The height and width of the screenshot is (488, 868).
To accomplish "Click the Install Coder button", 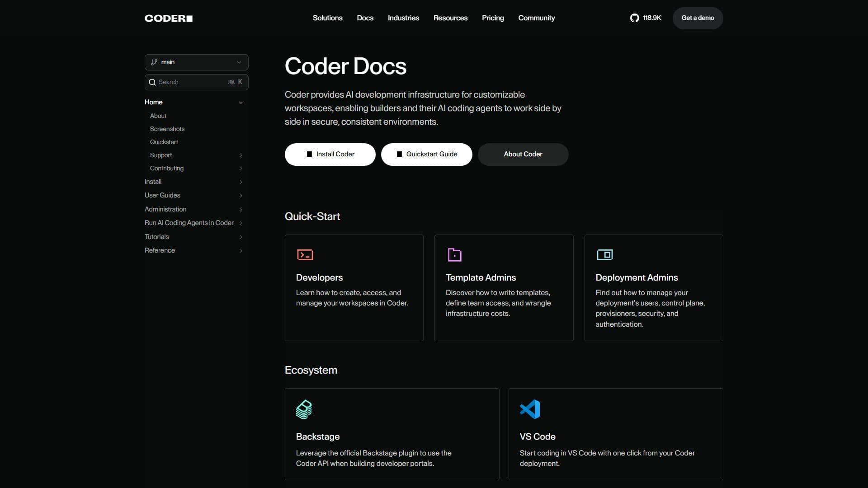I will coord(330,155).
